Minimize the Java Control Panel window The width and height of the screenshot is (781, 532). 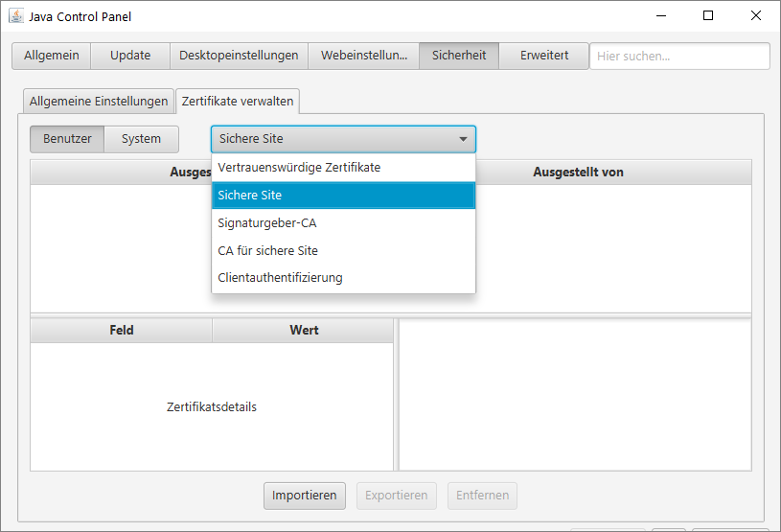pos(661,16)
